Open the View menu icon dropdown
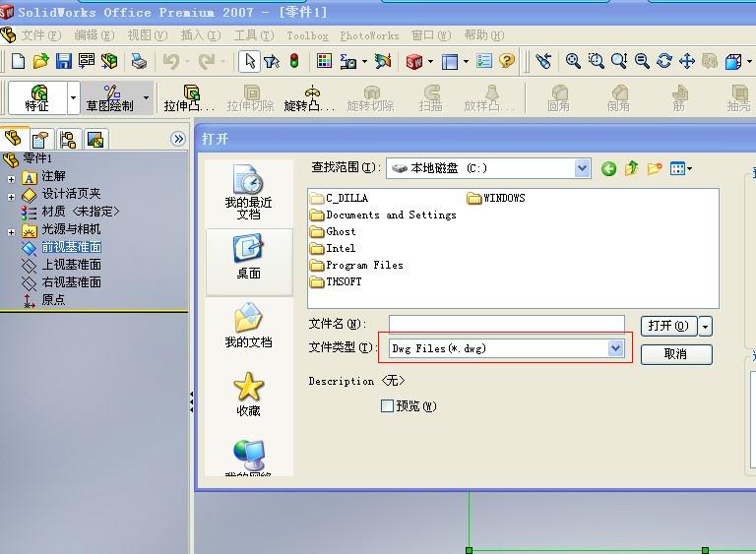The image size is (756, 554). (680, 168)
